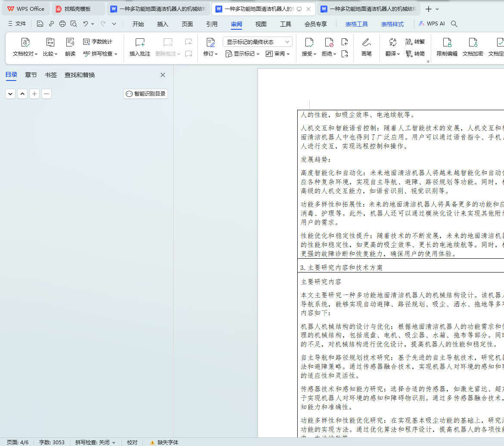This screenshot has height=446, width=504.
Task: Launch WPS AI assistant
Action: coord(432,24)
